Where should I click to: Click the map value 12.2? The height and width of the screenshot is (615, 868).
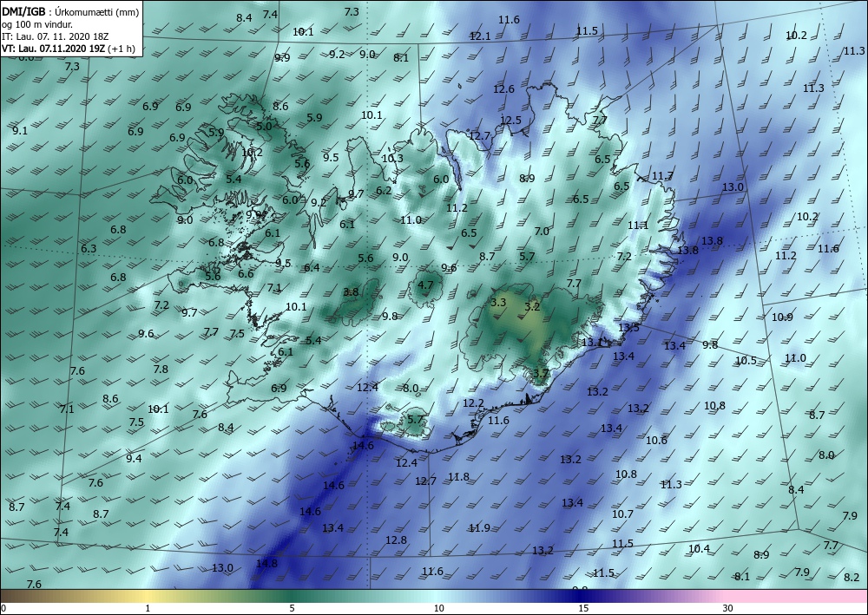coord(473,403)
